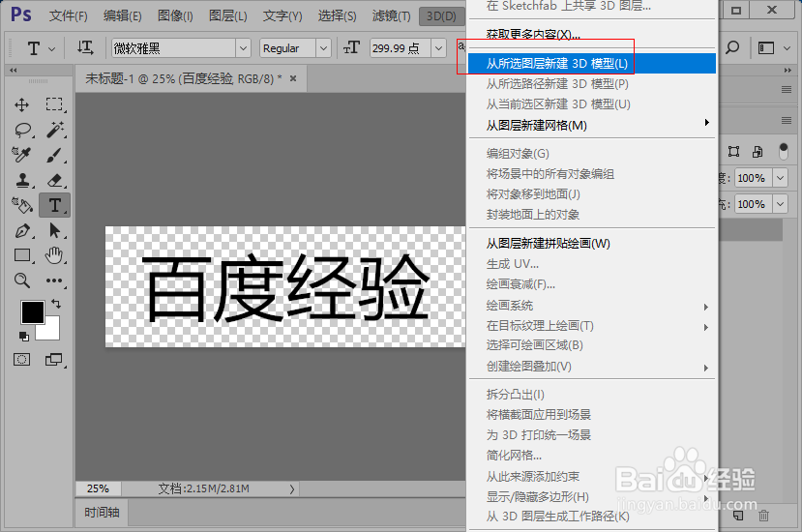Viewport: 802px width, 532px height.
Task: Open the 滤镜(T) menu
Action: click(x=391, y=16)
